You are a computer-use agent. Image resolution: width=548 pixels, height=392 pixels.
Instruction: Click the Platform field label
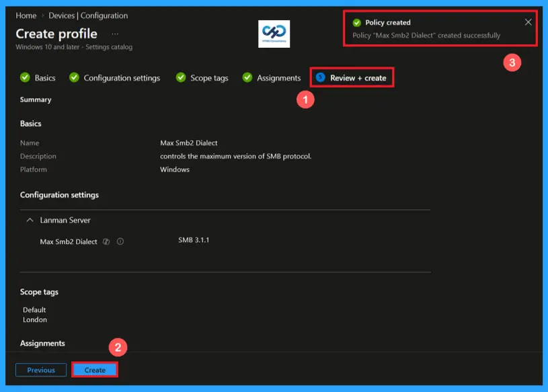[x=34, y=169]
